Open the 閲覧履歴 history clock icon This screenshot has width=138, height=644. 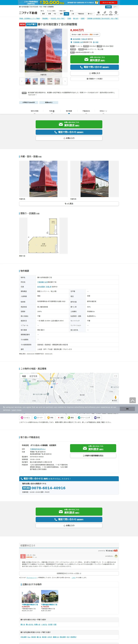click(110, 13)
